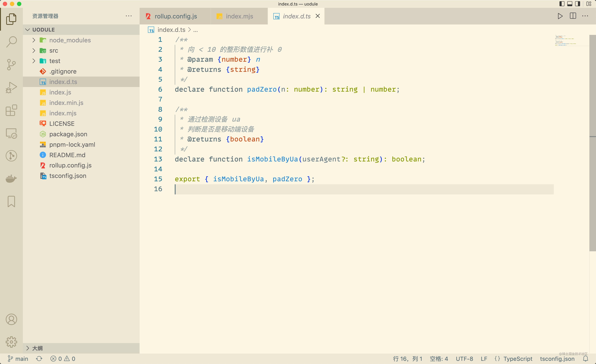Toggle the primary sidebar visibility

[x=562, y=4]
